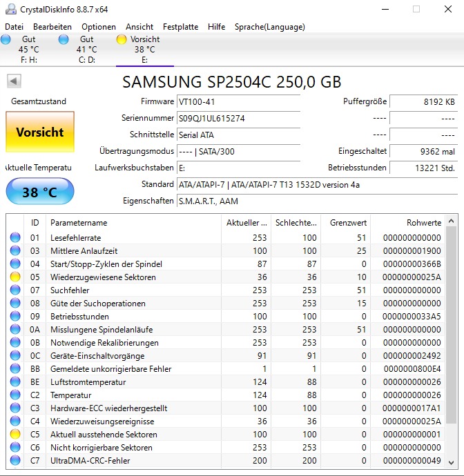Switch to the Vorsicht 38 °C E: disk tab
Image resolution: width=464 pixels, height=476 pixels.
tap(145, 49)
